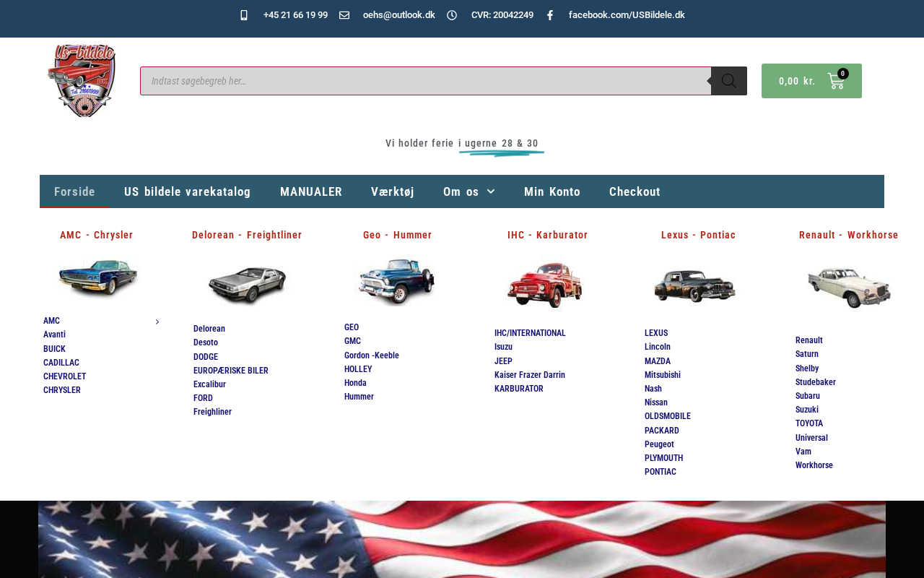Click the silver Delorean car thumbnail
Screen dimensions: 924x578
click(247, 284)
